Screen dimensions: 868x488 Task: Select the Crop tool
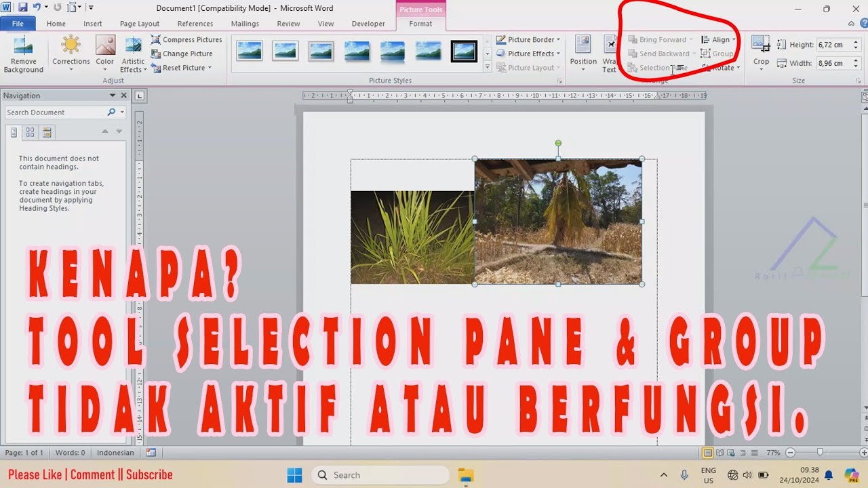point(761,52)
